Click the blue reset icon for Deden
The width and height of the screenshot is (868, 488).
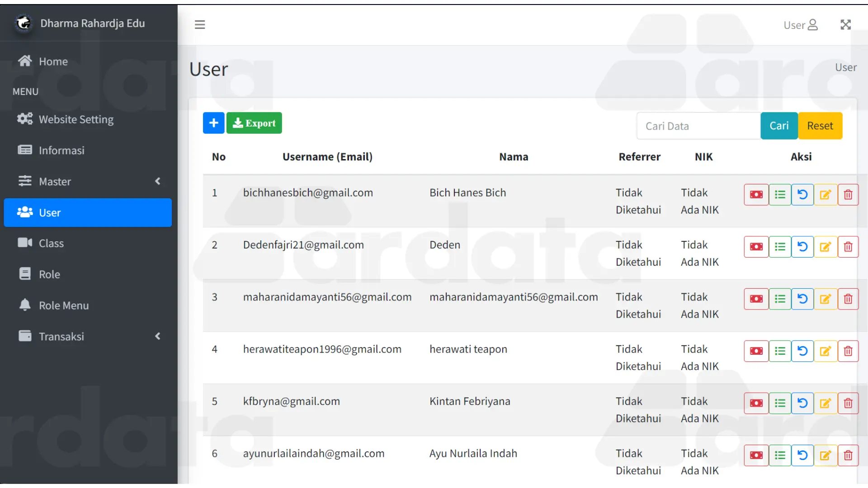coord(802,247)
